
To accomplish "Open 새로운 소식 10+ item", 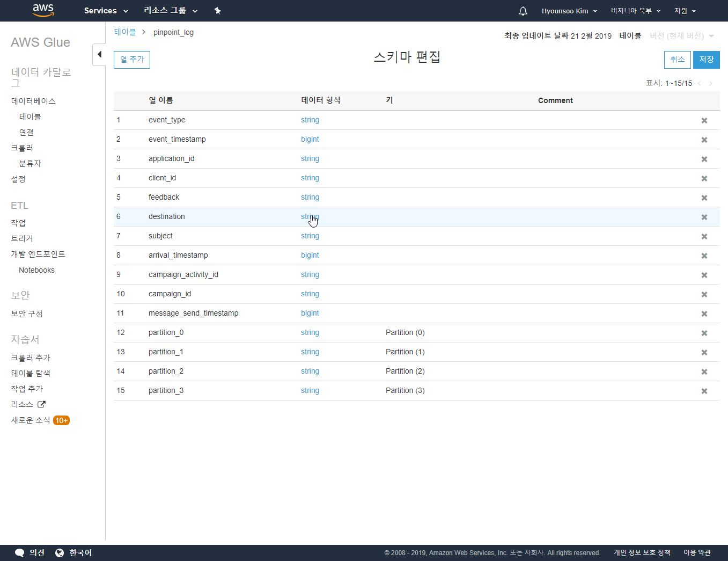I will coord(40,420).
